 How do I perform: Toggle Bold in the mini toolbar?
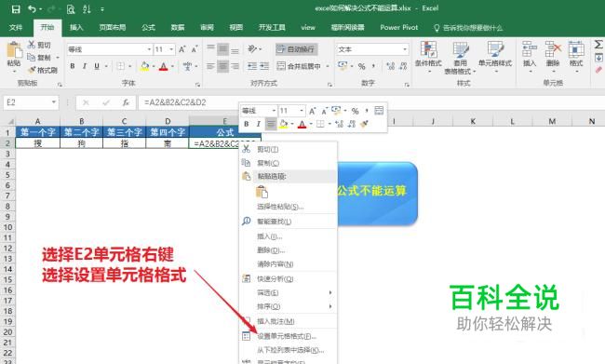click(246, 124)
